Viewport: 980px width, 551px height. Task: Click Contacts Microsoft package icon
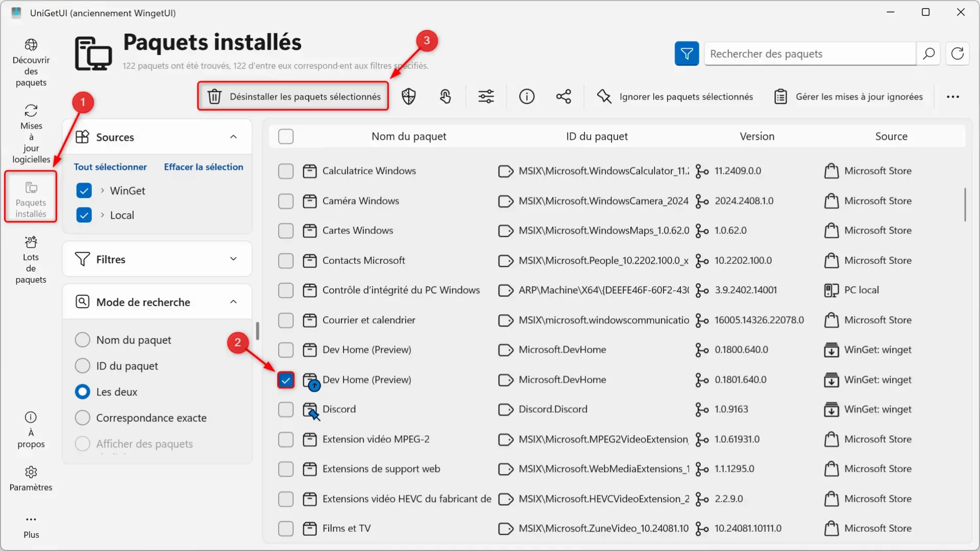tap(310, 261)
